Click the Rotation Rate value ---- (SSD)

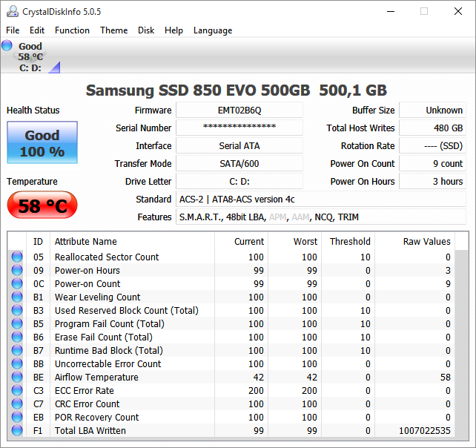pyautogui.click(x=432, y=146)
